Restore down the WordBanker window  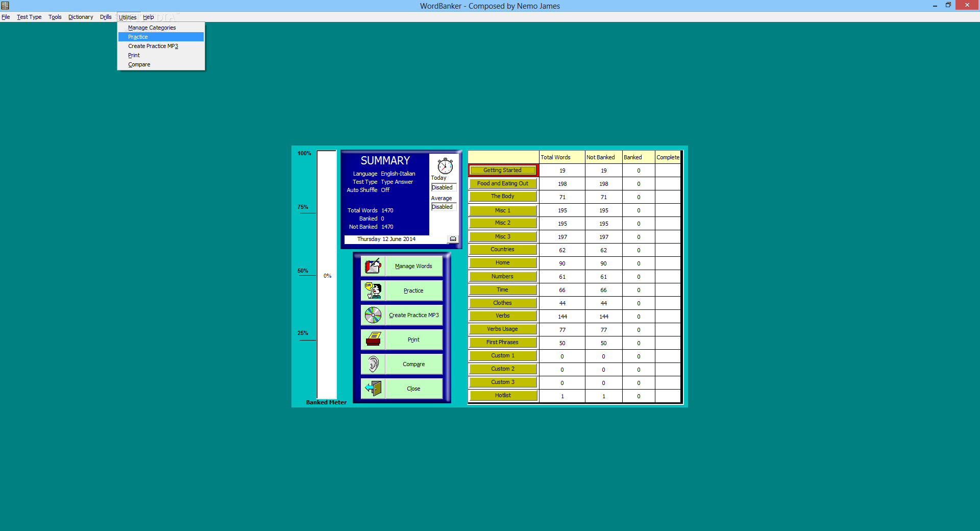click(948, 5)
